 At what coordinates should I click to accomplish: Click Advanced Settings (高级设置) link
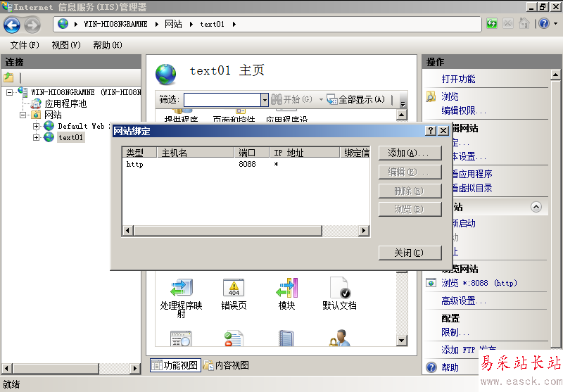tap(464, 301)
